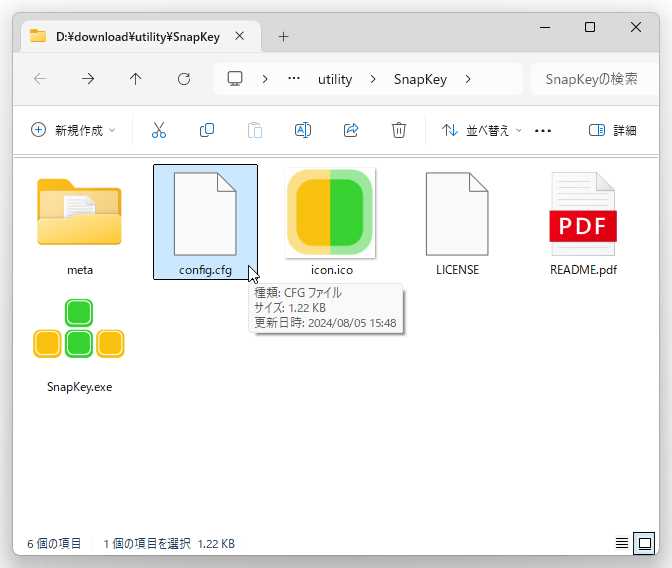Screen dimensions: 672x568
Task: Switch to details list view icon
Action: (621, 544)
